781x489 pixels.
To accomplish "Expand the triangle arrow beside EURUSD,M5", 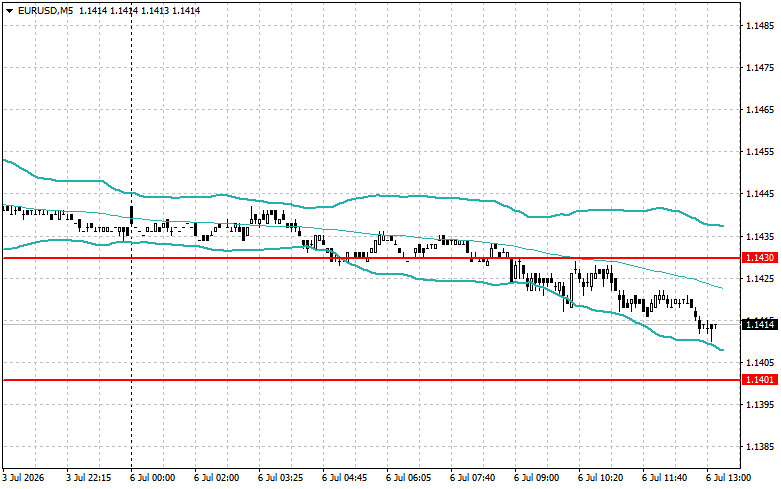I will (x=9, y=10).
